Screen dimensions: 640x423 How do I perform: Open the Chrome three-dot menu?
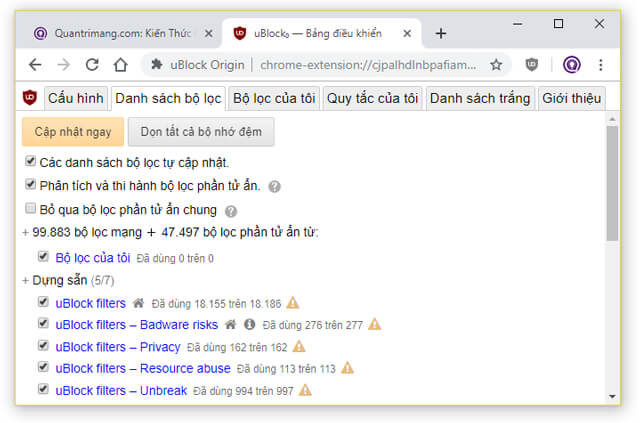click(600, 65)
